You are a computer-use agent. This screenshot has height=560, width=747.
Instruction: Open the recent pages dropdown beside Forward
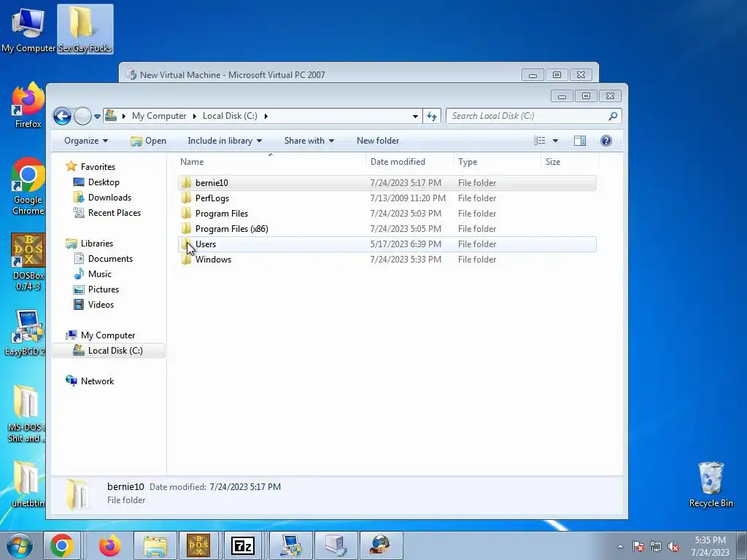pos(97,117)
